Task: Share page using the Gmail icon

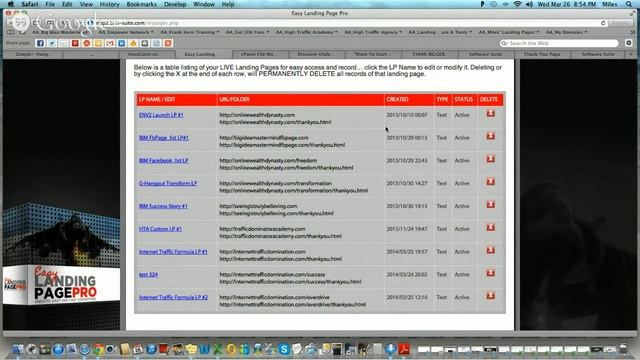Action: pyautogui.click(x=110, y=43)
